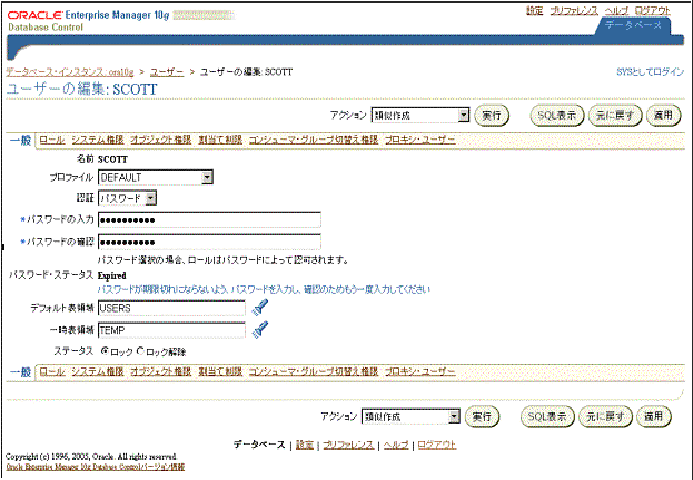Click the ログアウト link in header

click(653, 11)
